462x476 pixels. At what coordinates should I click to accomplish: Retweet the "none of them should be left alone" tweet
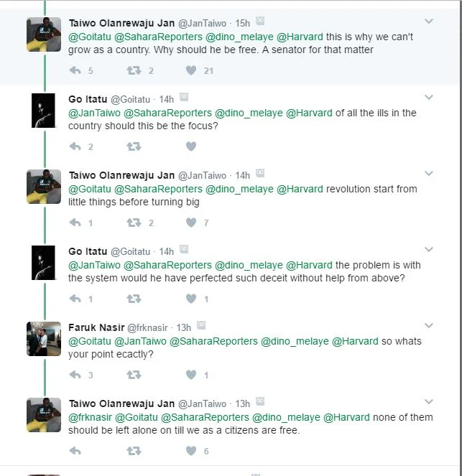[134, 451]
